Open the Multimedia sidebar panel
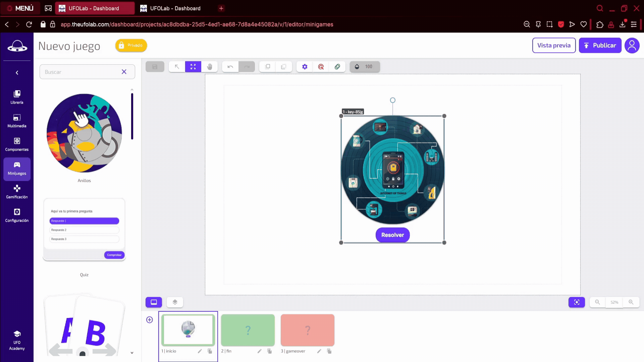This screenshot has height=362, width=644. [17, 121]
